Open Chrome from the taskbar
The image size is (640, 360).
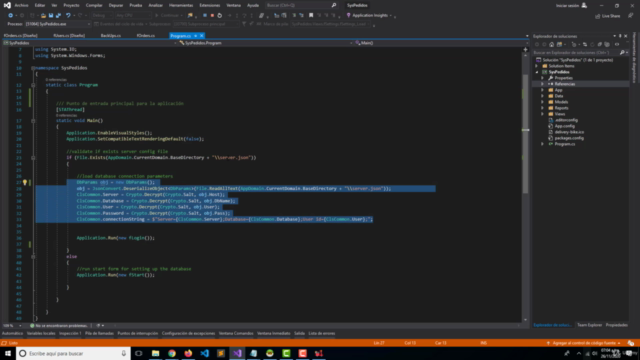[172, 353]
